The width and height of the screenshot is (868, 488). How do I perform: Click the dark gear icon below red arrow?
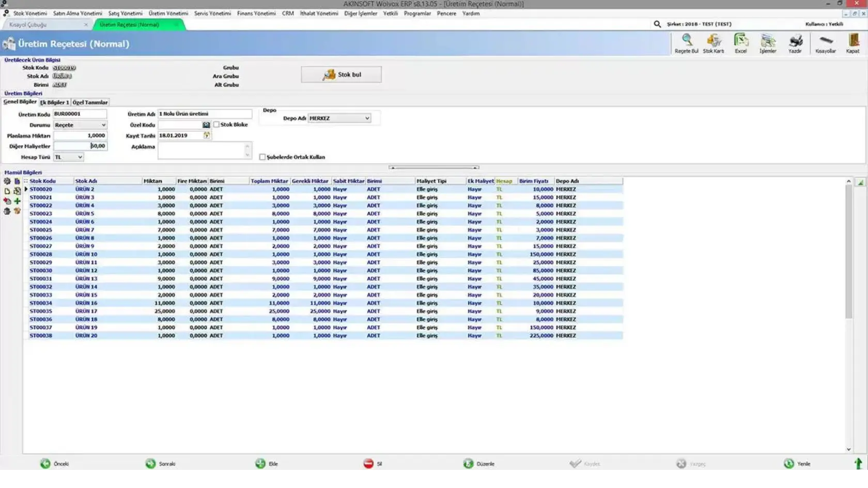[7, 211]
